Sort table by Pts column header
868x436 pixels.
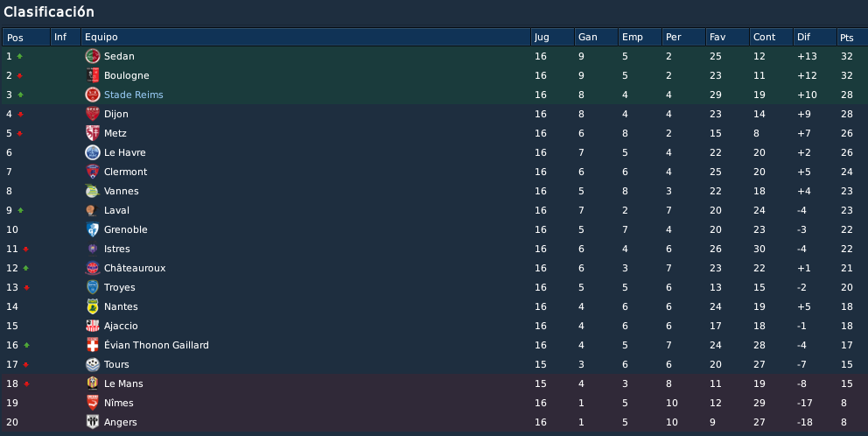click(851, 37)
